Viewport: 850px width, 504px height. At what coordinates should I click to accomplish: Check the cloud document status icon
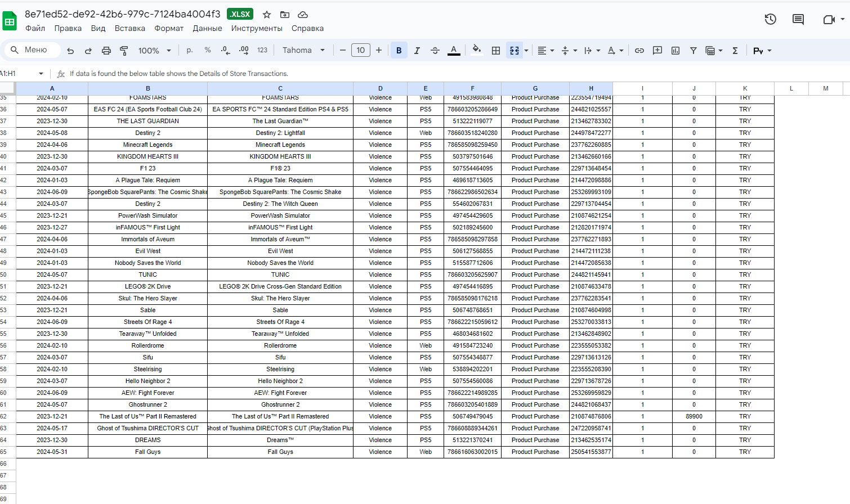tap(303, 15)
